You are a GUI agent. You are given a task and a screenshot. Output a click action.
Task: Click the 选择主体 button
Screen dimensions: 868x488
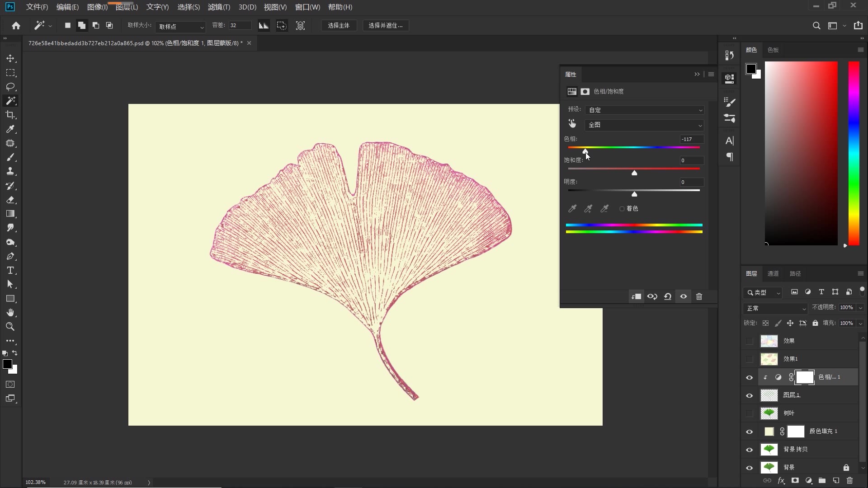pyautogui.click(x=339, y=26)
